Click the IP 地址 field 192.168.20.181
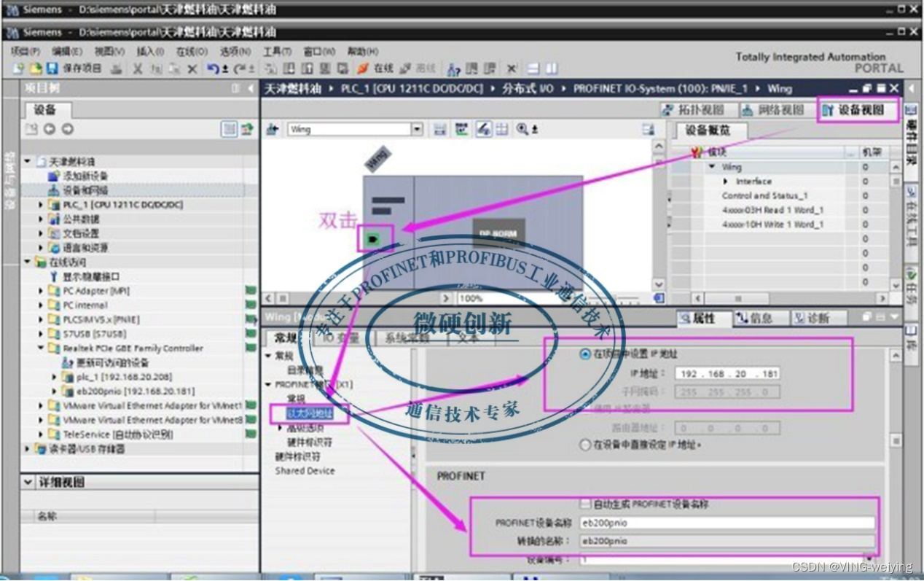This screenshot has height=581, width=924. (728, 373)
